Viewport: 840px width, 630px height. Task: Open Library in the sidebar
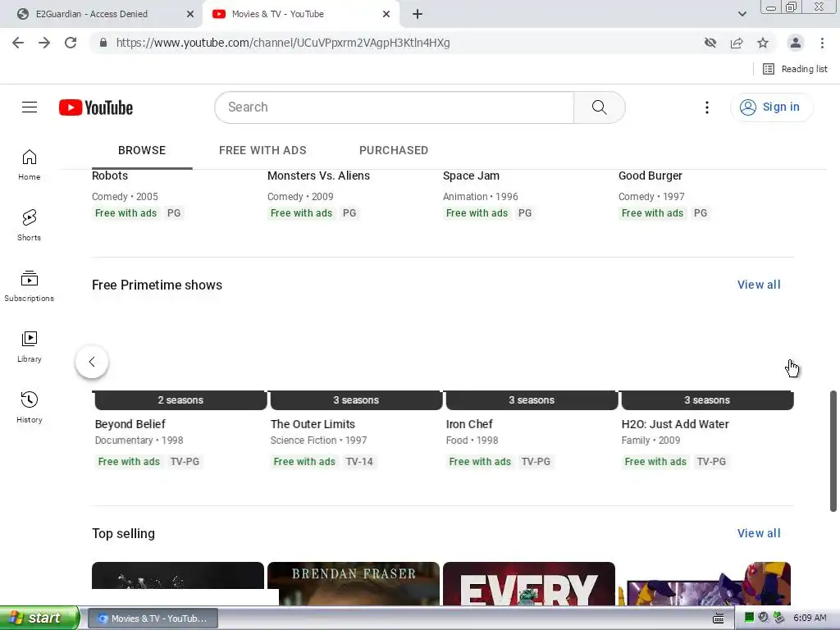[30, 347]
